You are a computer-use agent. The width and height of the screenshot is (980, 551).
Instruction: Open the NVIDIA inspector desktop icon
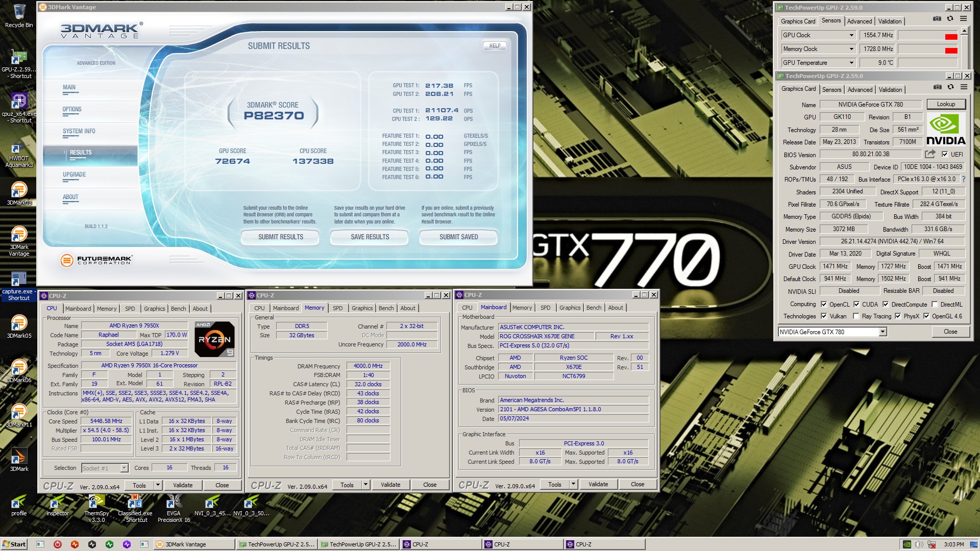[x=58, y=504]
